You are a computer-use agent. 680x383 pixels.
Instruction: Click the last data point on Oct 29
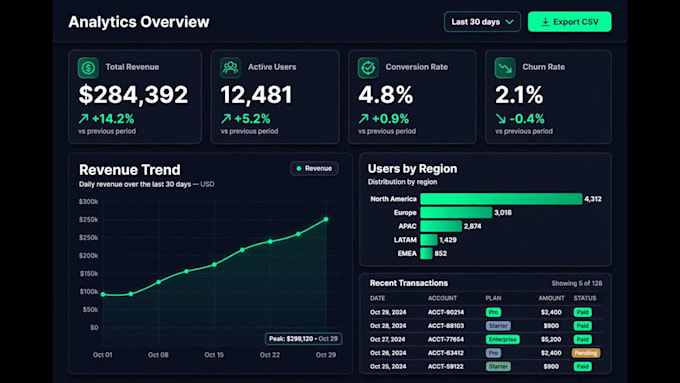click(326, 219)
